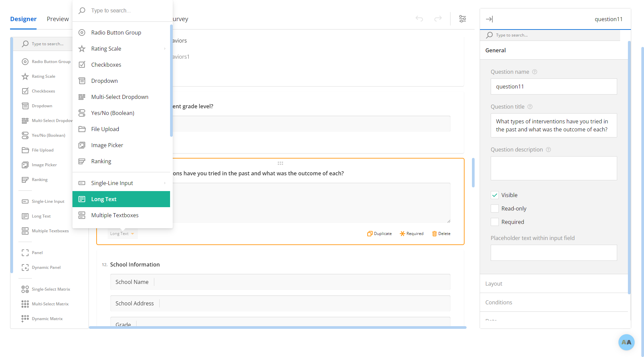Expand the Rating Scale submenu arrow

point(165,49)
